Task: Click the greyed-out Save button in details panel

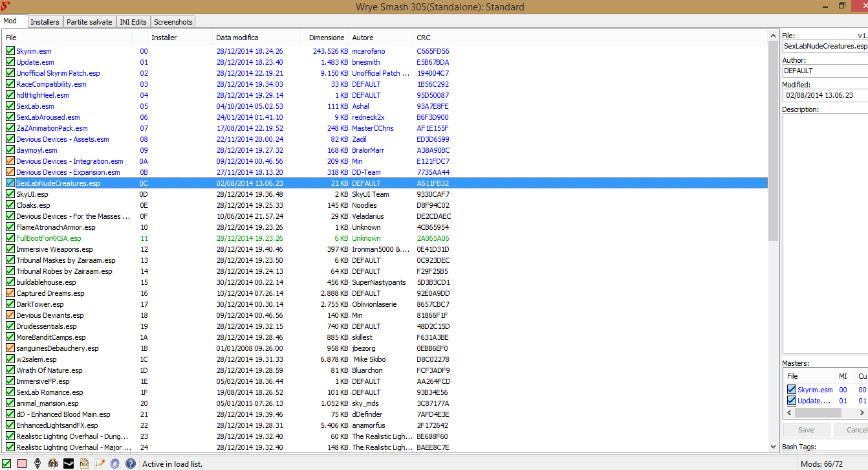Action: coord(807,430)
